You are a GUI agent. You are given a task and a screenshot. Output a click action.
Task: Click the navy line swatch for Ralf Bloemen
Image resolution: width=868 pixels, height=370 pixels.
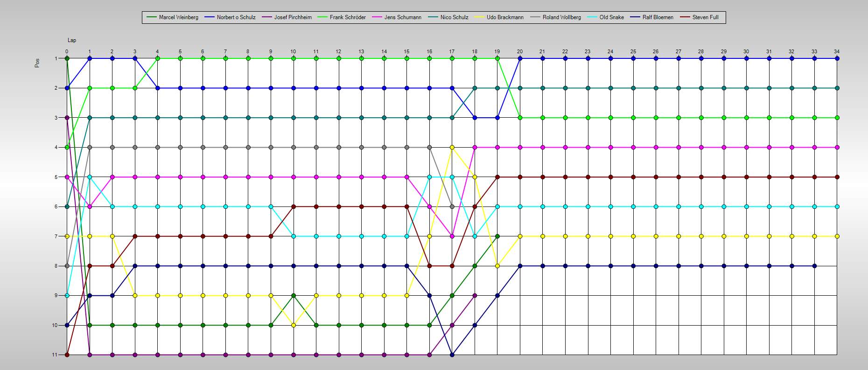(x=635, y=17)
